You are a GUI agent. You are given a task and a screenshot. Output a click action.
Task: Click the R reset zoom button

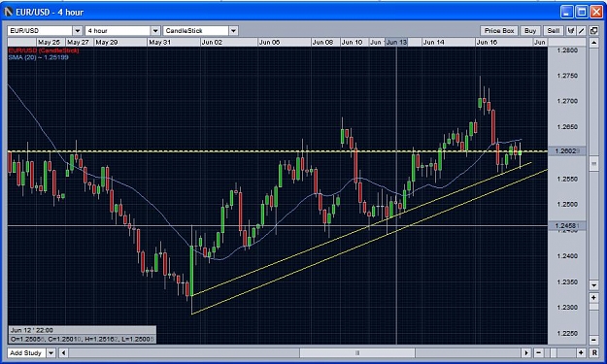click(x=594, y=352)
